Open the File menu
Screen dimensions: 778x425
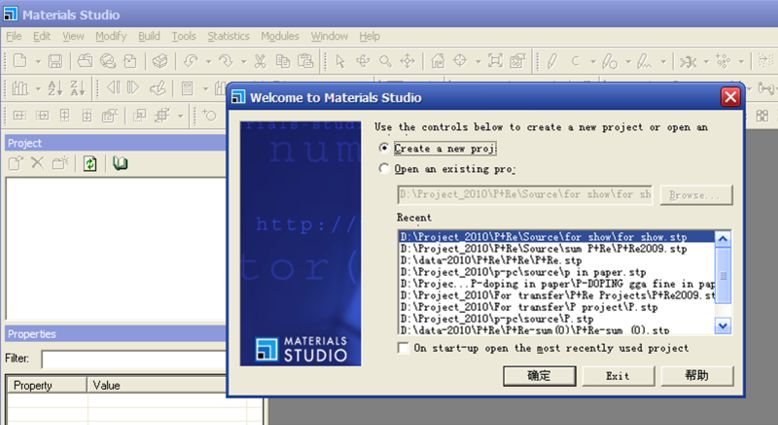point(13,36)
